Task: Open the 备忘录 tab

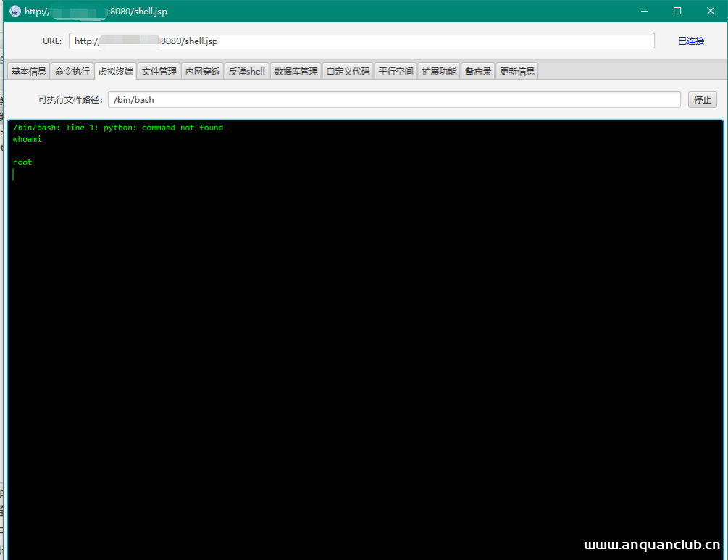Action: coord(478,71)
